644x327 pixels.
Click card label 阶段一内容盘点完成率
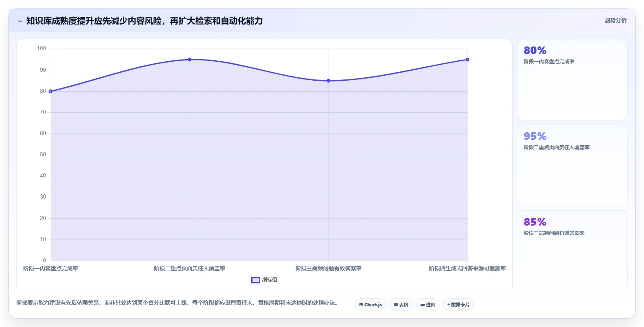(x=549, y=62)
